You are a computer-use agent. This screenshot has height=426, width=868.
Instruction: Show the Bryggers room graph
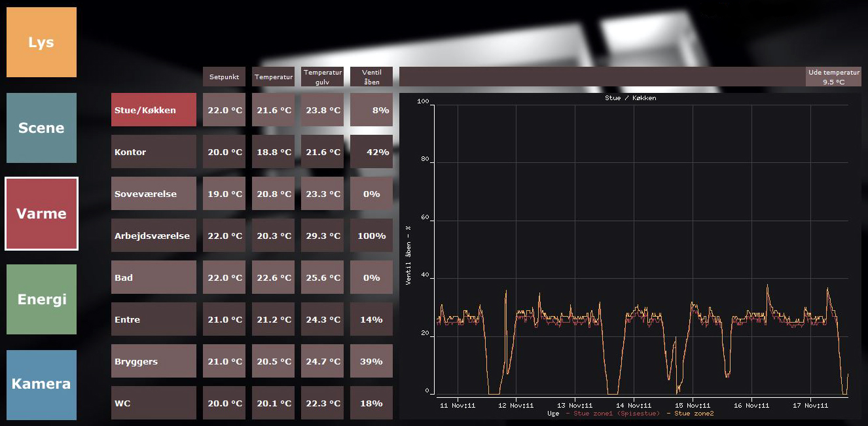click(x=154, y=361)
